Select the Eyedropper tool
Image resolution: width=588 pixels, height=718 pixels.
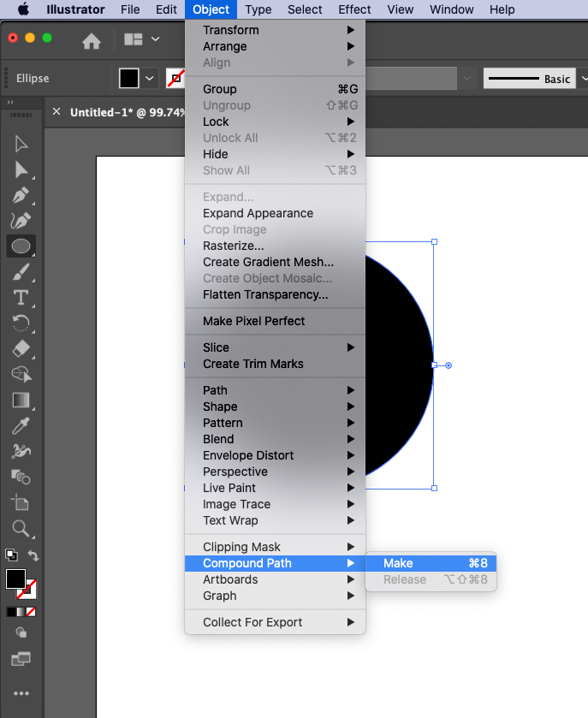point(21,426)
